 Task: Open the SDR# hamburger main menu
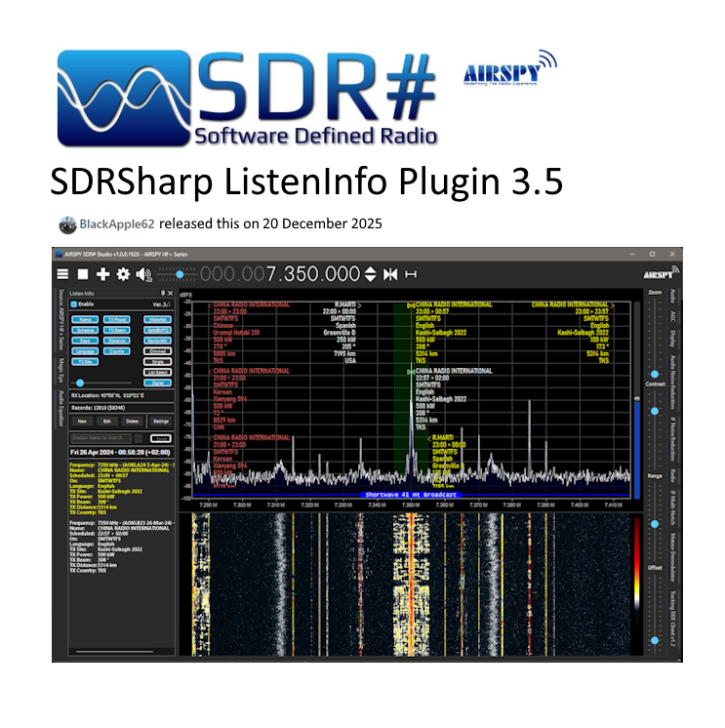point(62,274)
